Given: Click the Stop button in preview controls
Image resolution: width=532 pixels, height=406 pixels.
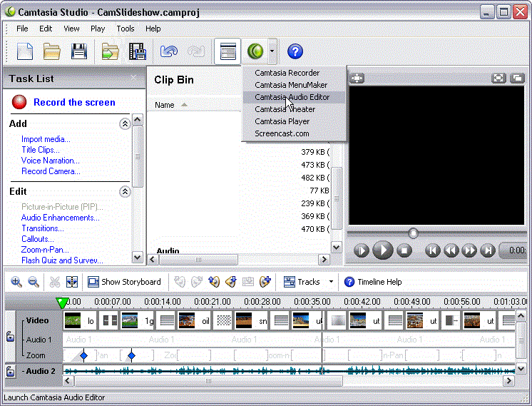Looking at the screenshot, I should click(404, 251).
